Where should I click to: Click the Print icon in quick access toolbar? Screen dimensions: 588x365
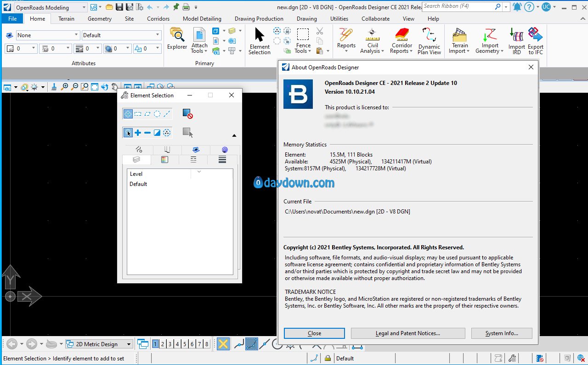(186, 7)
